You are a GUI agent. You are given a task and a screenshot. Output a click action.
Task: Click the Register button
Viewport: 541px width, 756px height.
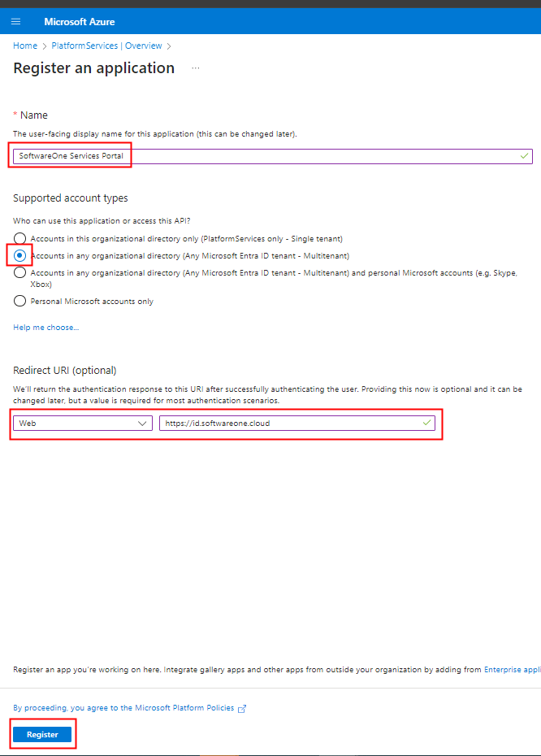(x=42, y=734)
